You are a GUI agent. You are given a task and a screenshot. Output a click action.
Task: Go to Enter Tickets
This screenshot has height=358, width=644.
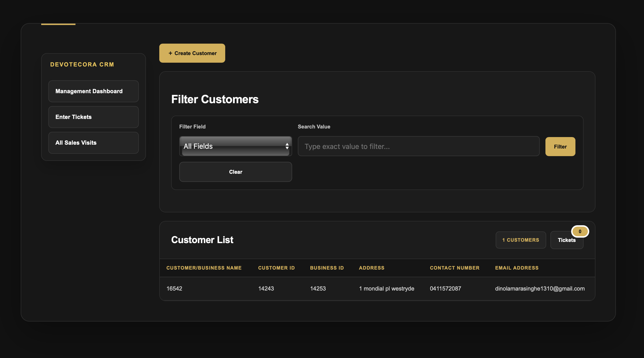point(93,117)
